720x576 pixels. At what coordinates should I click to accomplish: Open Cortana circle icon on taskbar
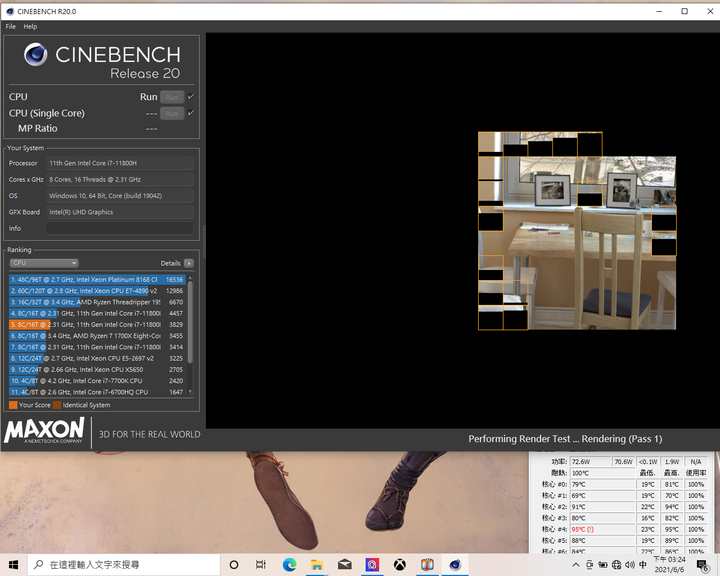(234, 565)
